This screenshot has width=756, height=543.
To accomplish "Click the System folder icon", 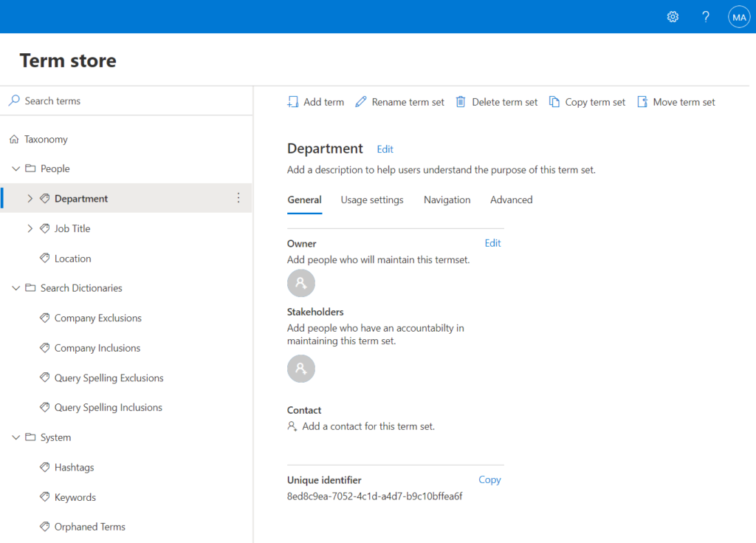I will 30,437.
